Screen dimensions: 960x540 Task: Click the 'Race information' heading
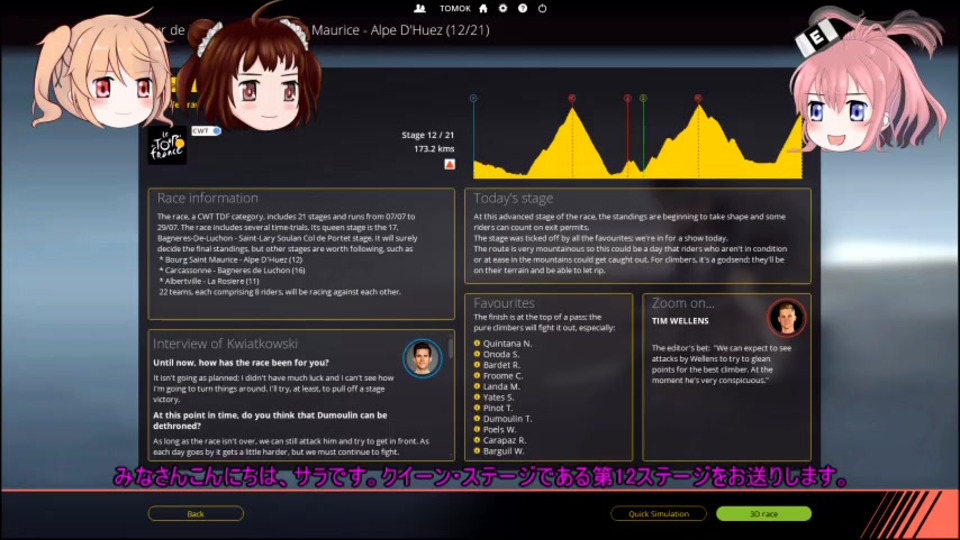click(x=208, y=198)
